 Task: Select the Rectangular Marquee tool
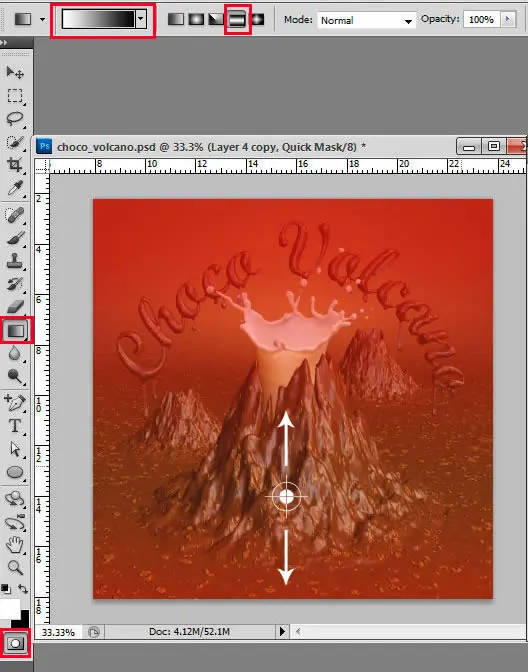click(15, 96)
